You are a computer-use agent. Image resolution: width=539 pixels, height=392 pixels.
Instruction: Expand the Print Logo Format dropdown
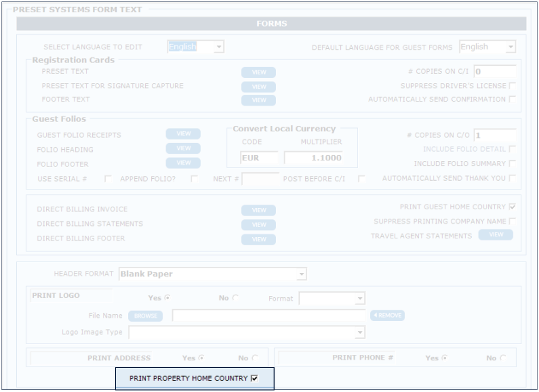coord(360,298)
